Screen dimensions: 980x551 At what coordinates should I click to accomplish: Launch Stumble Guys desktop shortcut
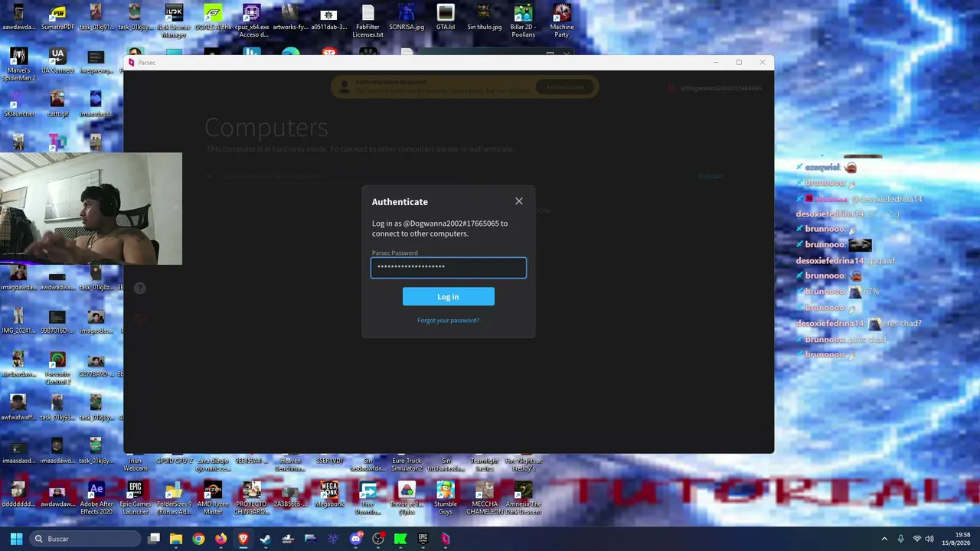(x=446, y=499)
